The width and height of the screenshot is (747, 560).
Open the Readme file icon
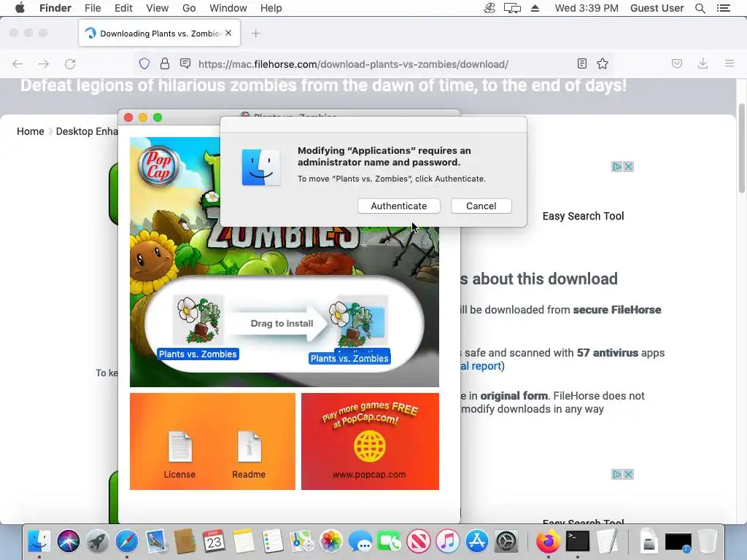click(249, 447)
